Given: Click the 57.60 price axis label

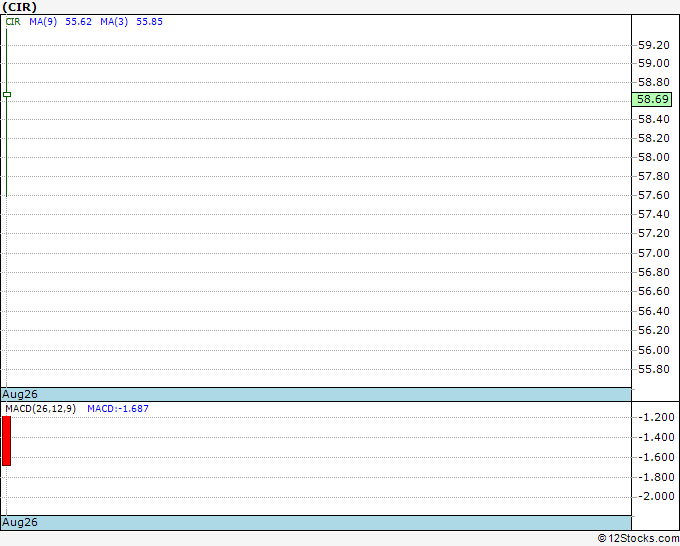Looking at the screenshot, I should 654,196.
